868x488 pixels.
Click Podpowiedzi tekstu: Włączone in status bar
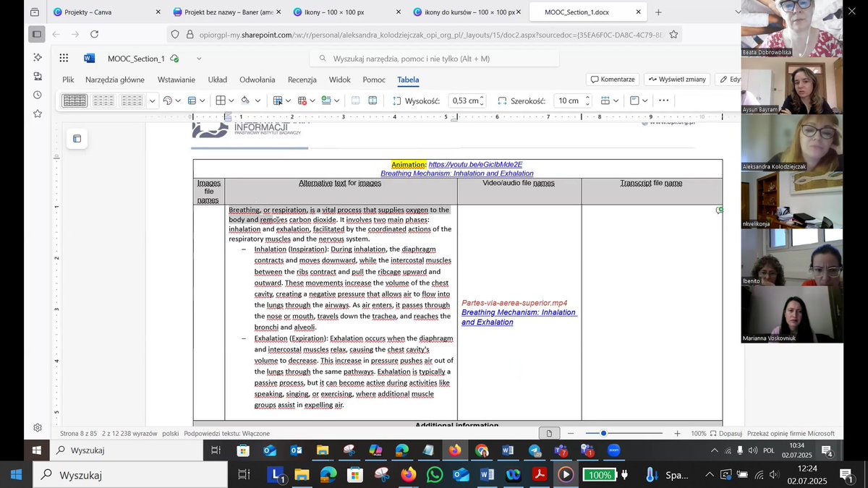(227, 434)
